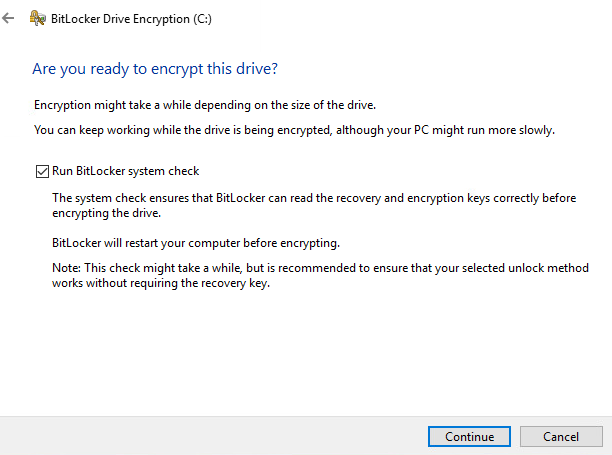Click the "The system check ensures that BitLocker" line
The height and width of the screenshot is (455, 612).
[x=314, y=198]
